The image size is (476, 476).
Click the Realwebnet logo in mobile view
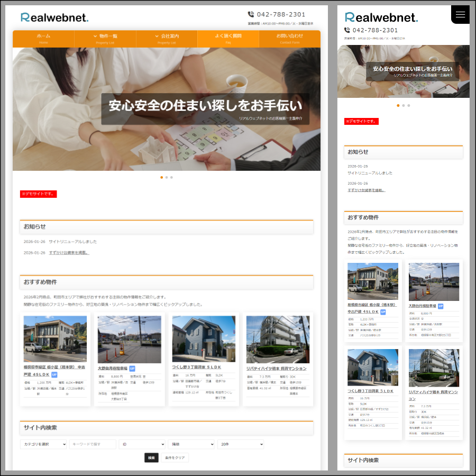coord(381,17)
